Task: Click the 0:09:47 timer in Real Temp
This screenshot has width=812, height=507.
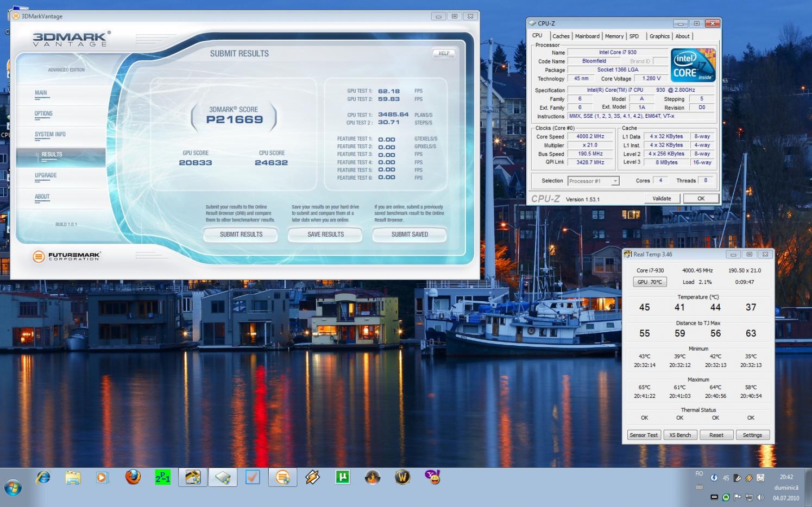Action: pos(745,282)
